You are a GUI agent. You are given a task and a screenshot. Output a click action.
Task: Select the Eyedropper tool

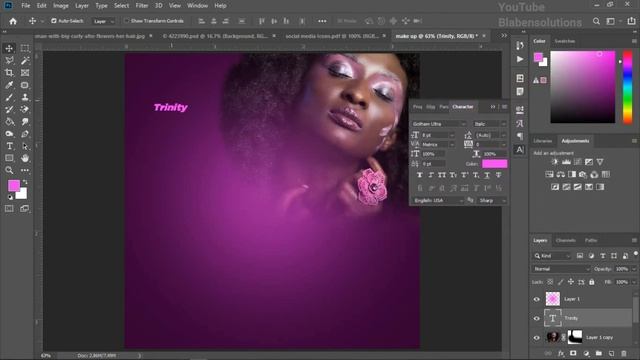coord(9,85)
